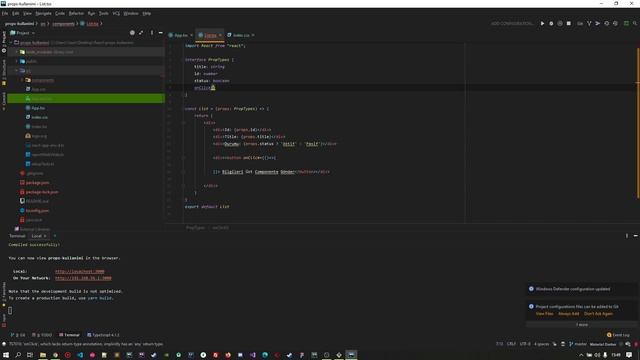Click the '1 more' notifications bar

click(x=582, y=325)
